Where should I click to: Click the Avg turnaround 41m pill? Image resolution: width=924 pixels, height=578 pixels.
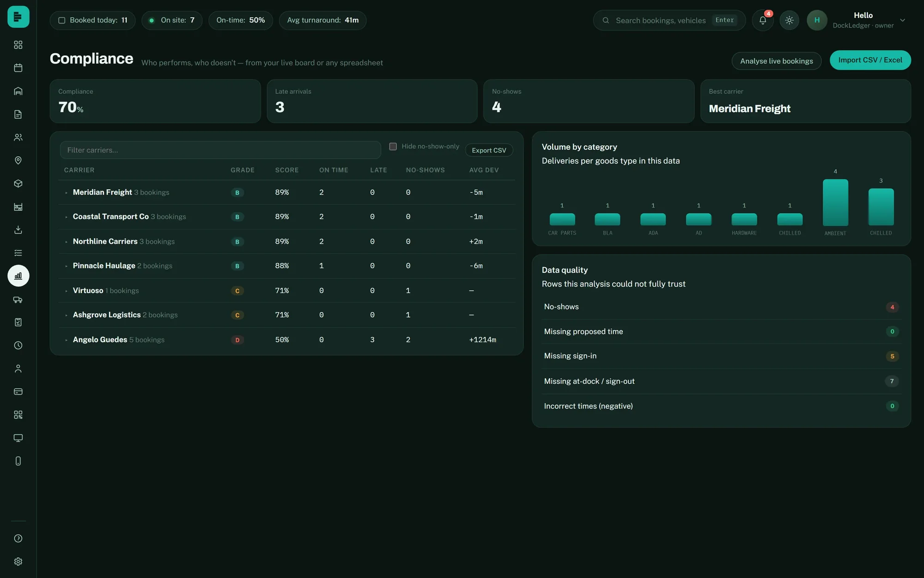pyautogui.click(x=322, y=20)
